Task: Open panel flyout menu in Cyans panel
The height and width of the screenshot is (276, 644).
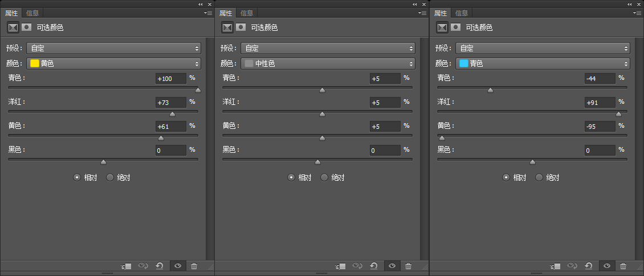Action: click(x=637, y=13)
